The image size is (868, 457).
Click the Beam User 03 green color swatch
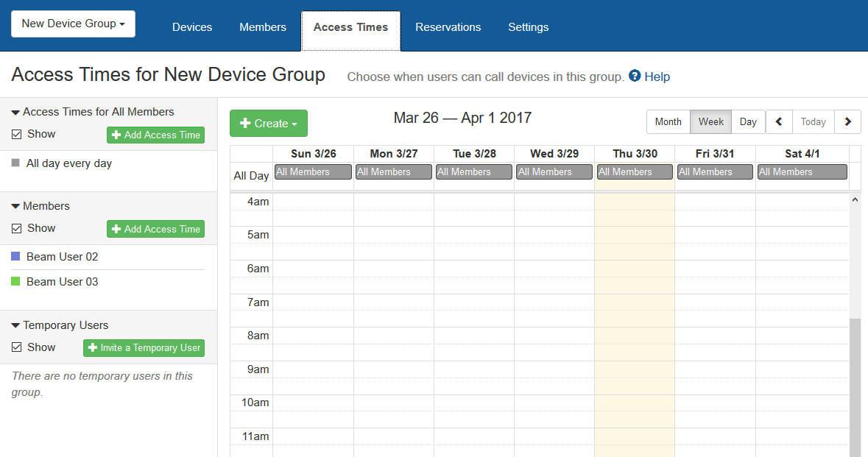(x=16, y=282)
